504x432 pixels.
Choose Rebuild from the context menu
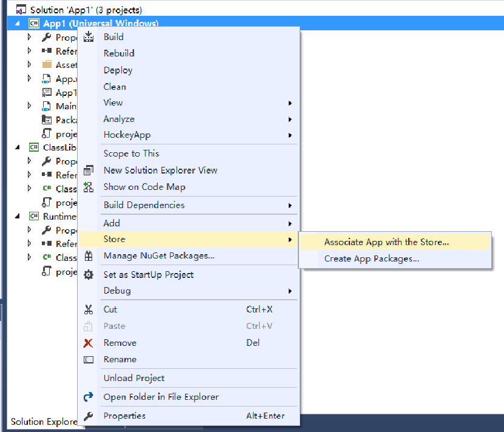(x=190, y=53)
